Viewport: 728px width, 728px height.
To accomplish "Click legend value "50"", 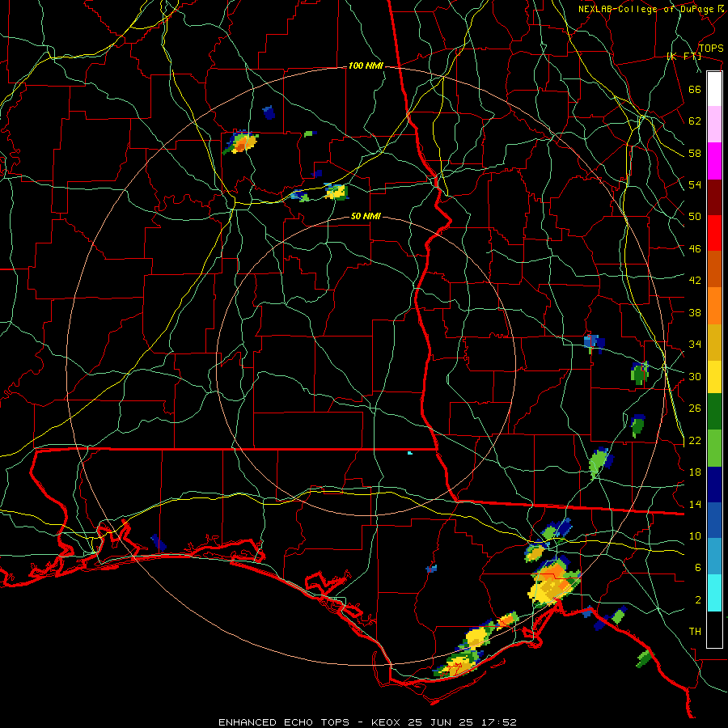I will [x=695, y=216].
